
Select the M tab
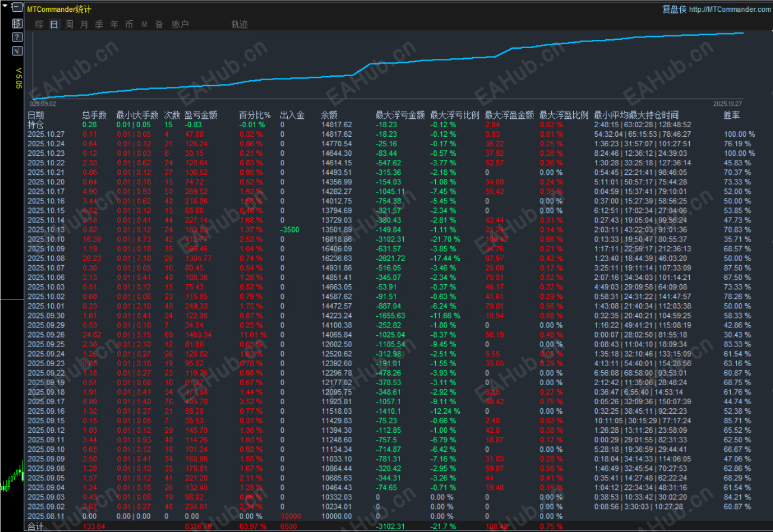[x=144, y=24]
